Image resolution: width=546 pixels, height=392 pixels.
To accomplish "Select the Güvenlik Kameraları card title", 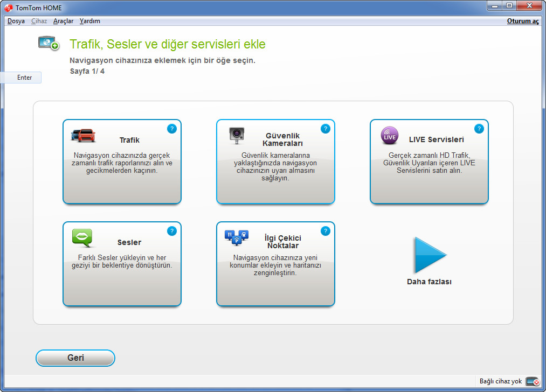I will pyautogui.click(x=282, y=139).
